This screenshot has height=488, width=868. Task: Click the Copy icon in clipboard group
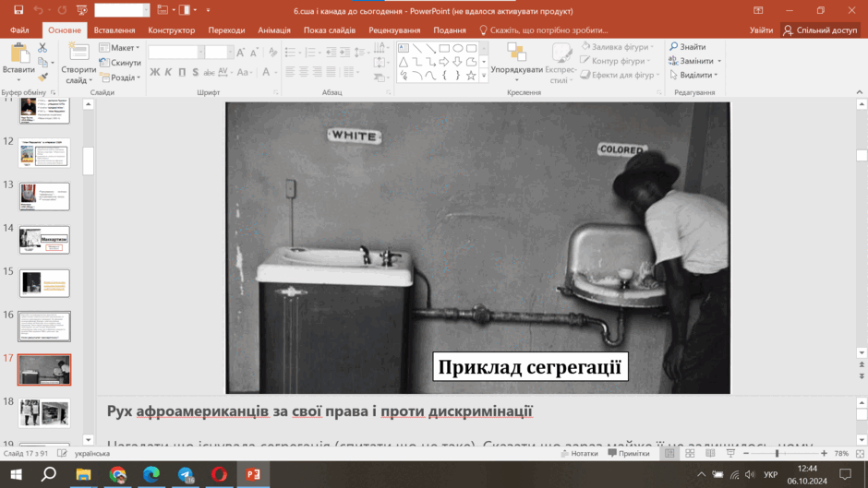pos(42,63)
